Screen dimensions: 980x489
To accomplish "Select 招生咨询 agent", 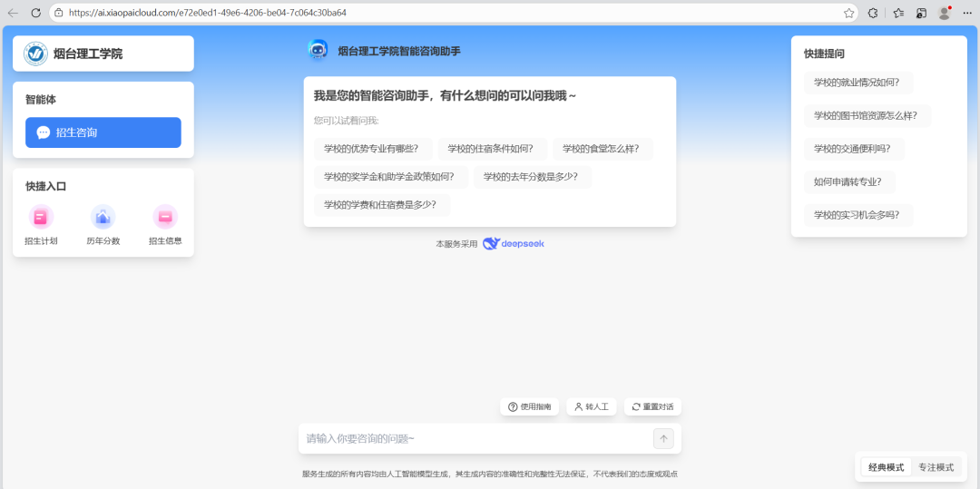I will pos(103,132).
